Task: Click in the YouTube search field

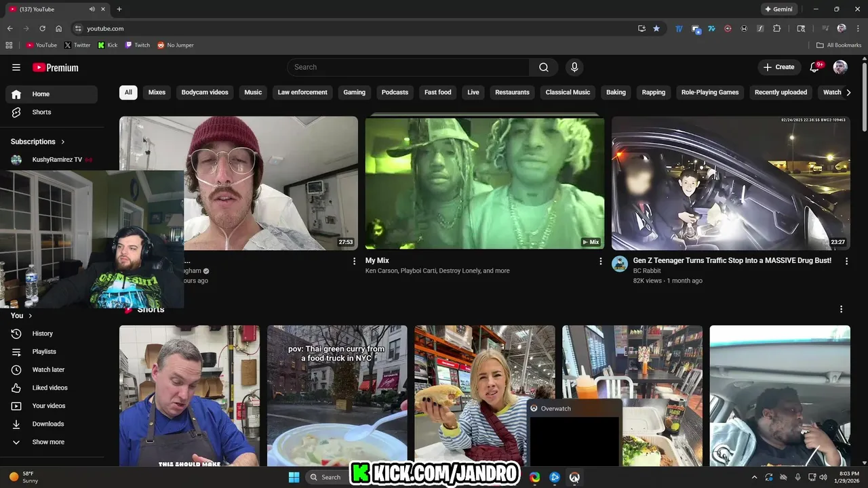Action: point(408,67)
